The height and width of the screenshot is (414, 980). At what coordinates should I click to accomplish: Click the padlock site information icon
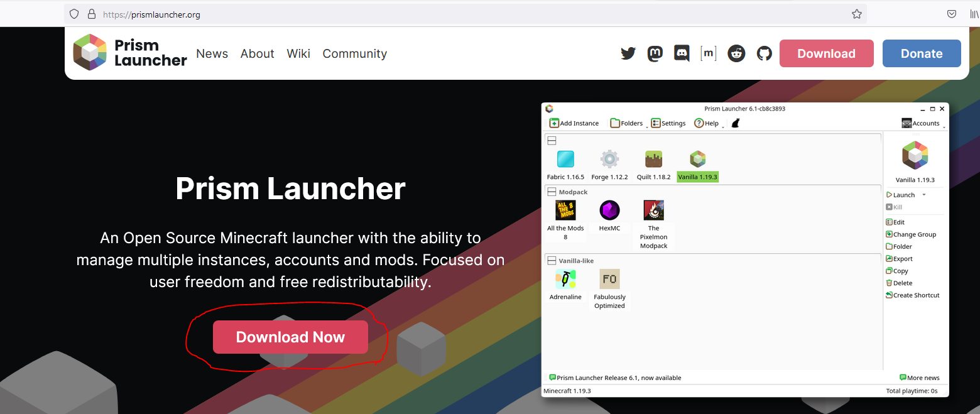[91, 14]
